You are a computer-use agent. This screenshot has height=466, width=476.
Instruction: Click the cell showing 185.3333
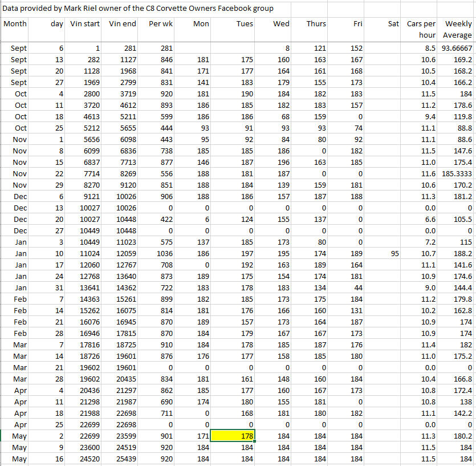(x=457, y=174)
